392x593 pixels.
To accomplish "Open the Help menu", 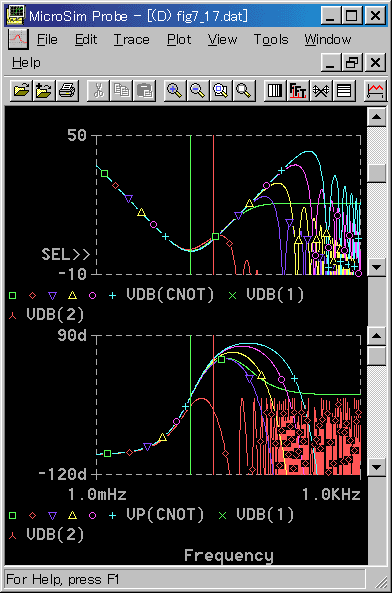I will click(x=26, y=62).
